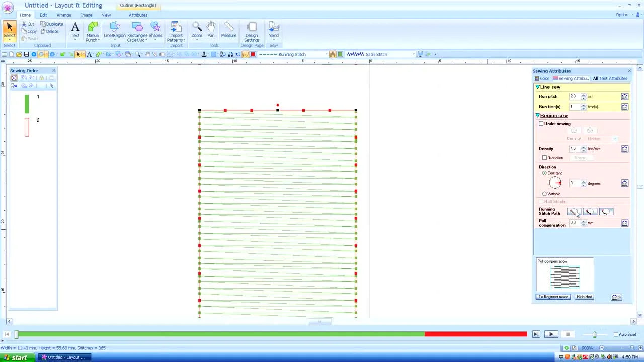Select the Variable direction radio button

544,194
